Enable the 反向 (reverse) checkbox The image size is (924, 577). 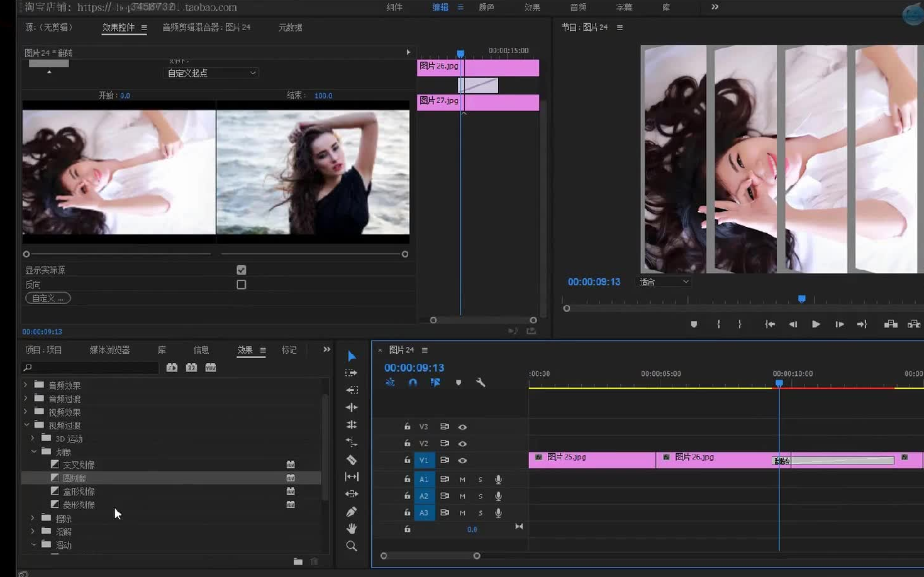pyautogui.click(x=241, y=285)
